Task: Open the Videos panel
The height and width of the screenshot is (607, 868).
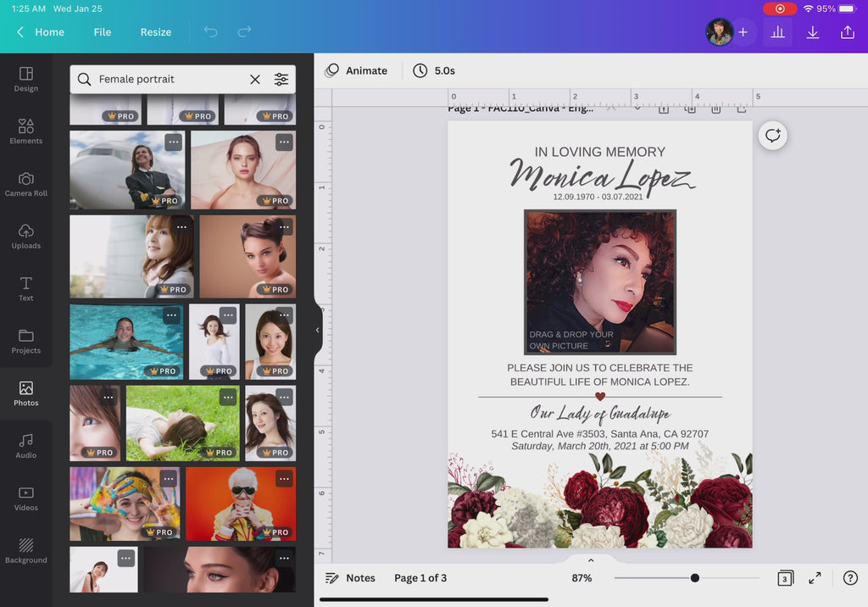Action: 26,498
